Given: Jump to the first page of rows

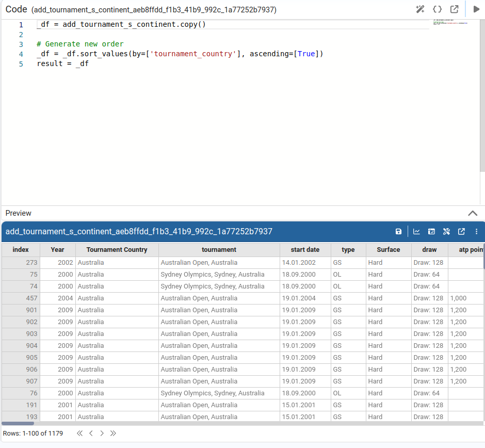Looking at the screenshot, I should point(79,434).
